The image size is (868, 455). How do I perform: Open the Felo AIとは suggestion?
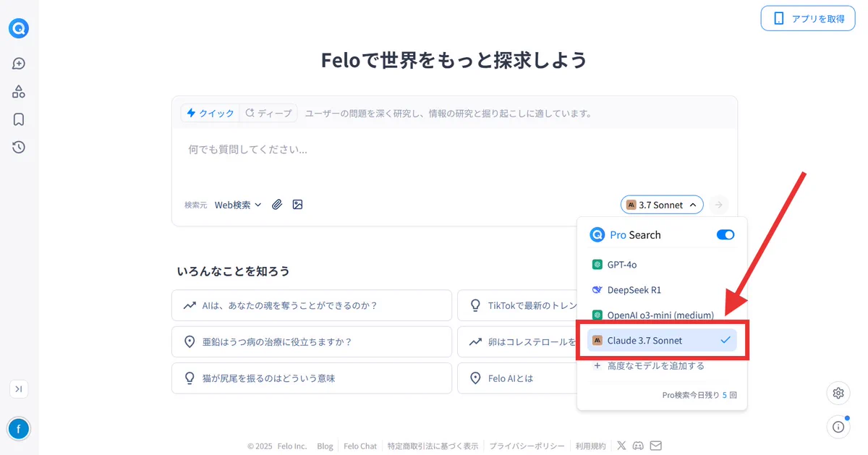[x=517, y=378]
